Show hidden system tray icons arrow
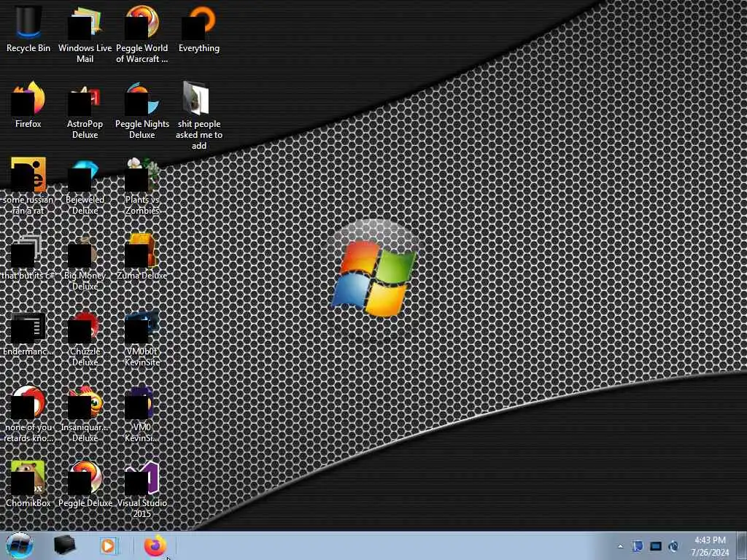 620,546
